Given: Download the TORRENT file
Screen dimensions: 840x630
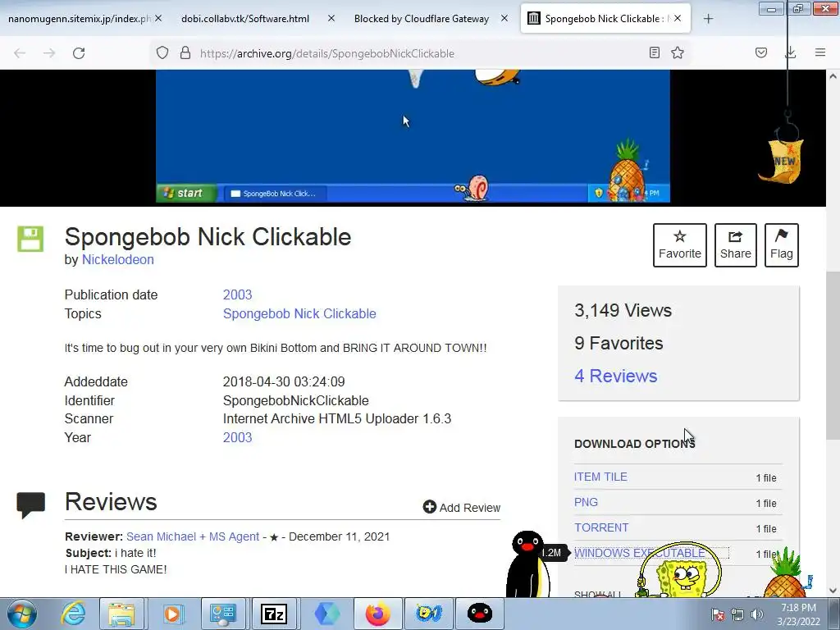Looking at the screenshot, I should 601,527.
